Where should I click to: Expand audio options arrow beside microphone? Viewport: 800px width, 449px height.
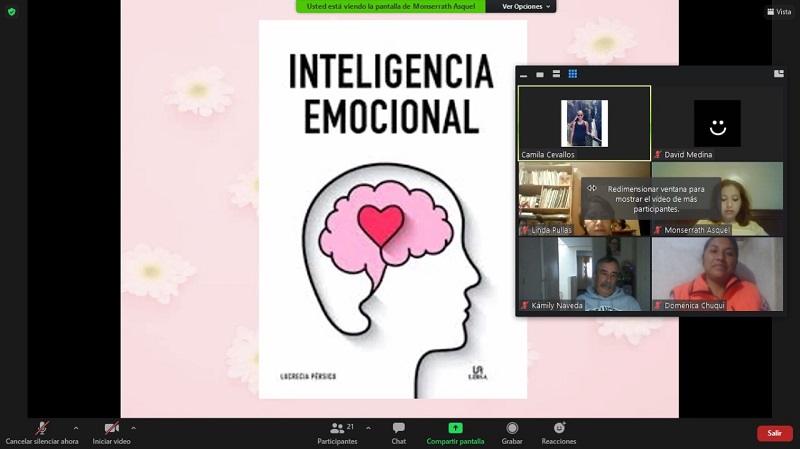(x=76, y=428)
